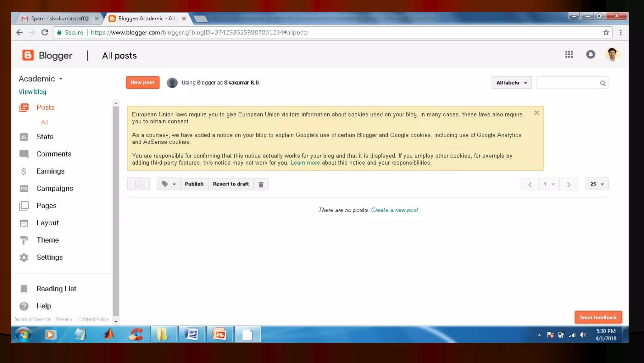Screen dimensions: 644x363
Task: Toggle the select all posts checkbox
Action: (138, 184)
